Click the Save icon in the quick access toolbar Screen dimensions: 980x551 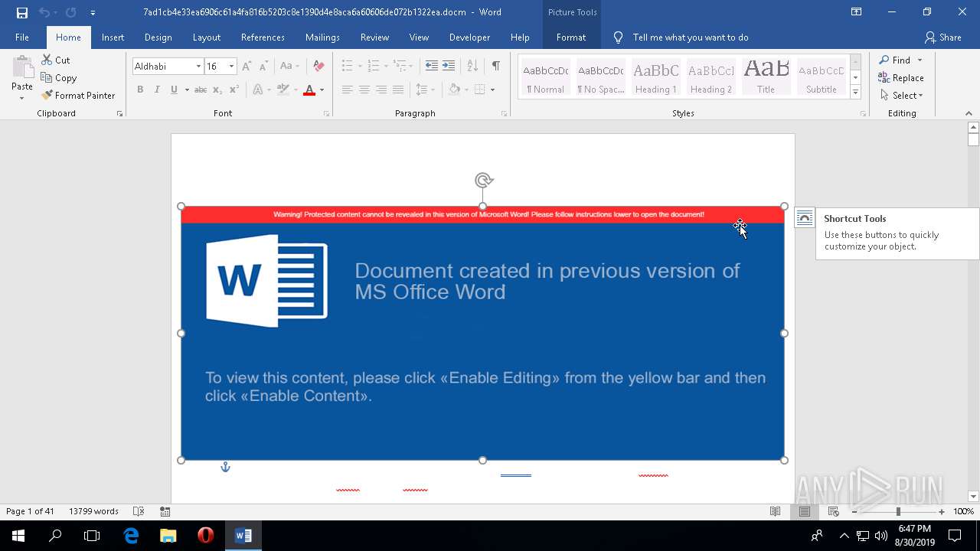[x=21, y=12]
